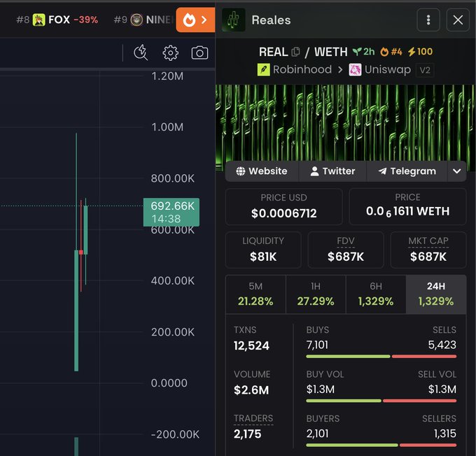Click the 2h pair age indicator
Image resolution: width=476 pixels, height=456 pixels.
click(x=364, y=52)
